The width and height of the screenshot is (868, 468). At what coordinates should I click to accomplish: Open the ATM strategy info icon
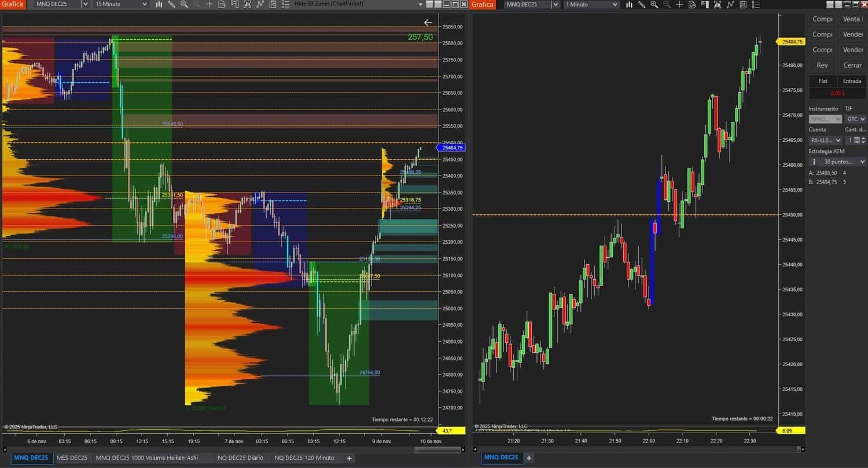pos(814,162)
